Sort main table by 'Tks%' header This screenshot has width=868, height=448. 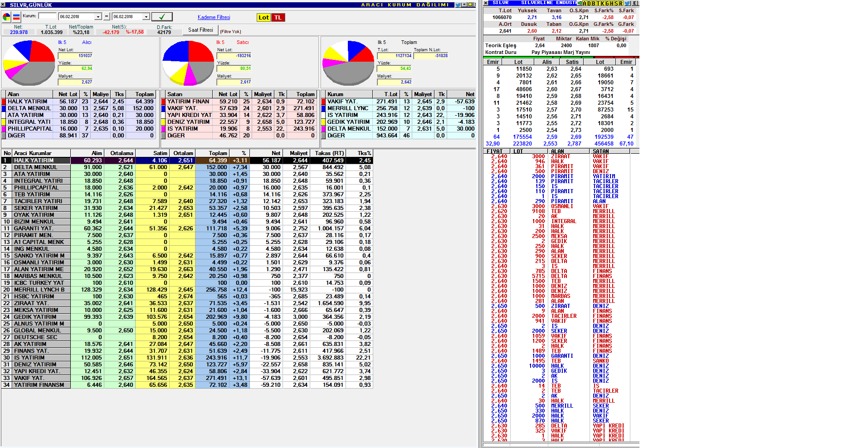tap(359, 153)
